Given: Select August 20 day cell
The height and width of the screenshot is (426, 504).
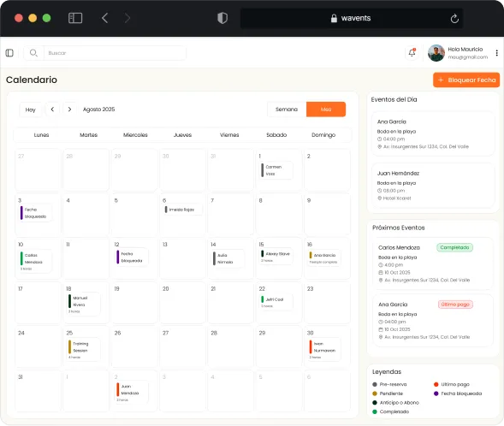Looking at the screenshot, I should [182, 302].
